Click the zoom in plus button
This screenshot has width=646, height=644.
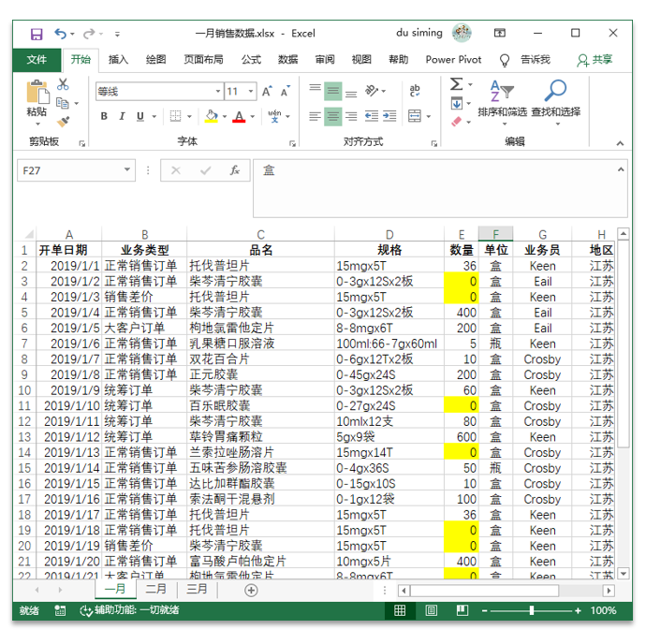pyautogui.click(x=578, y=610)
